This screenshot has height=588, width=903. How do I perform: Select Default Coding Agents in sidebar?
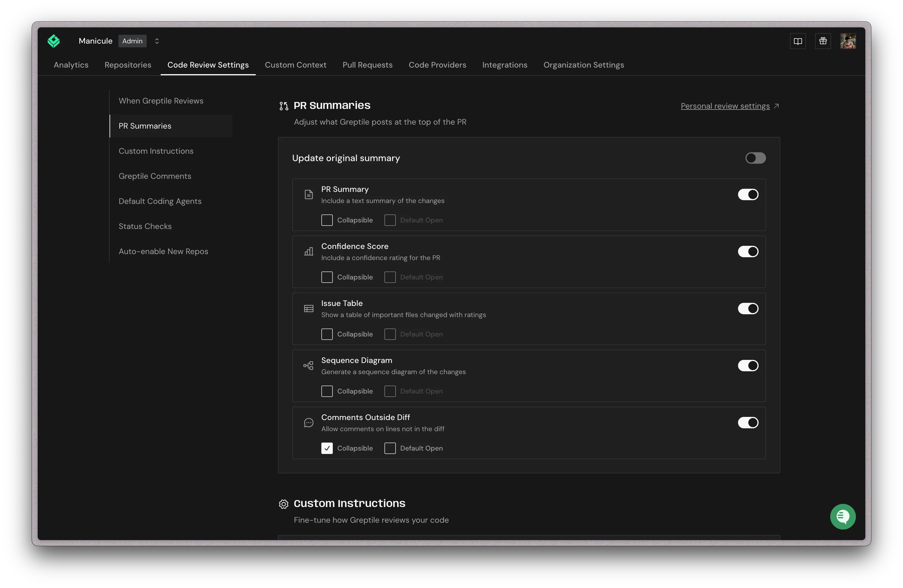[x=160, y=201]
